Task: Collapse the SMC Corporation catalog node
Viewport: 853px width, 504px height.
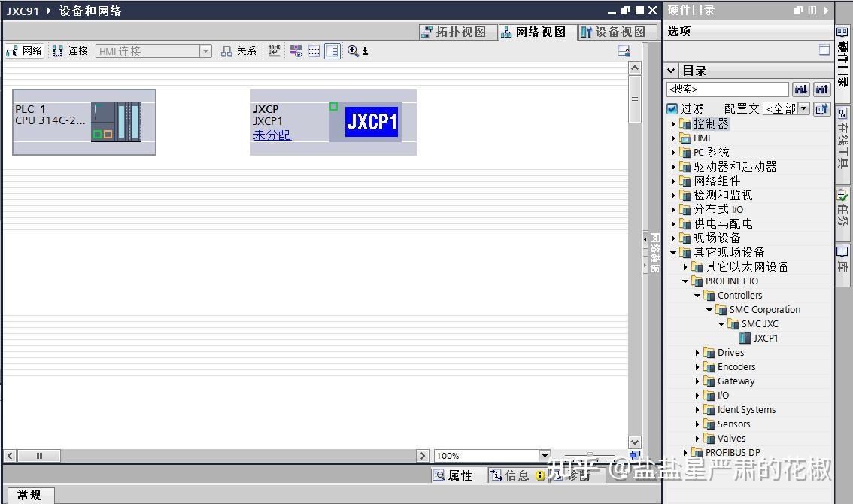Action: 708,309
